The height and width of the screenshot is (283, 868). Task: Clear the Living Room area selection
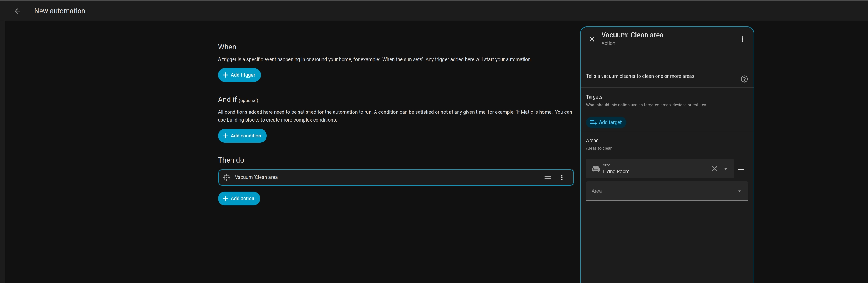(714, 169)
